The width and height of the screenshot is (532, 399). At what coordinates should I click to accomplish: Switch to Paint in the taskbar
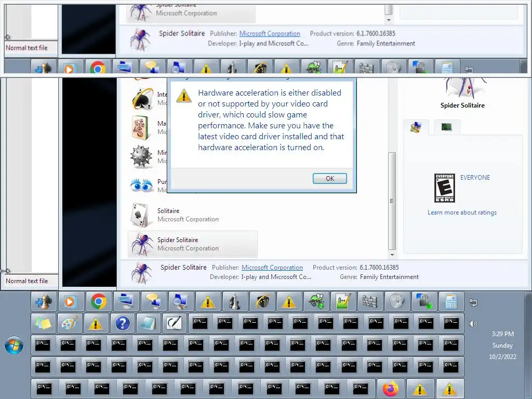[x=70, y=323]
